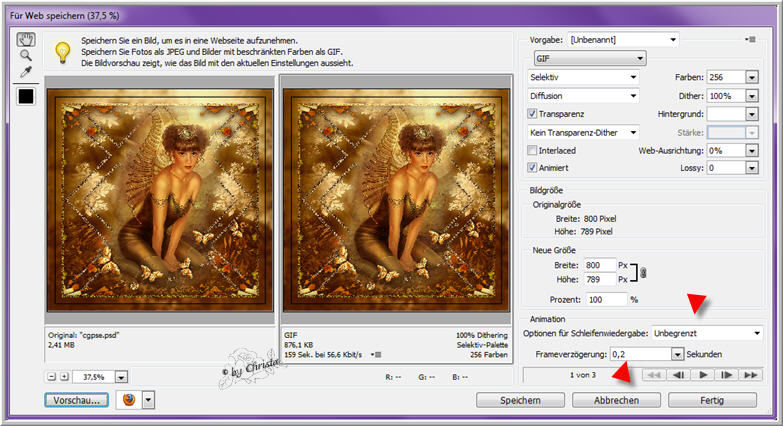Screen dimensions: 783x426
Task: Click the "876,1 KB" file size text
Action: pyautogui.click(x=299, y=345)
